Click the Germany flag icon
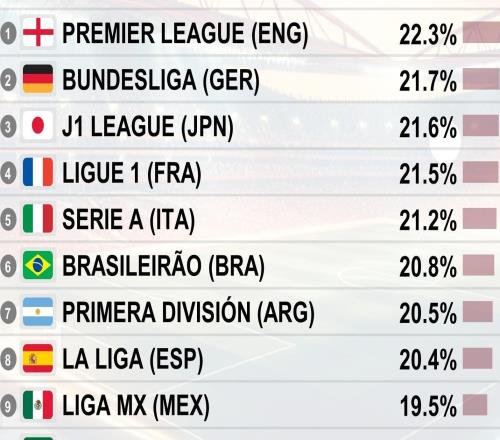Viewport: 500px width, 440px height. [x=38, y=79]
